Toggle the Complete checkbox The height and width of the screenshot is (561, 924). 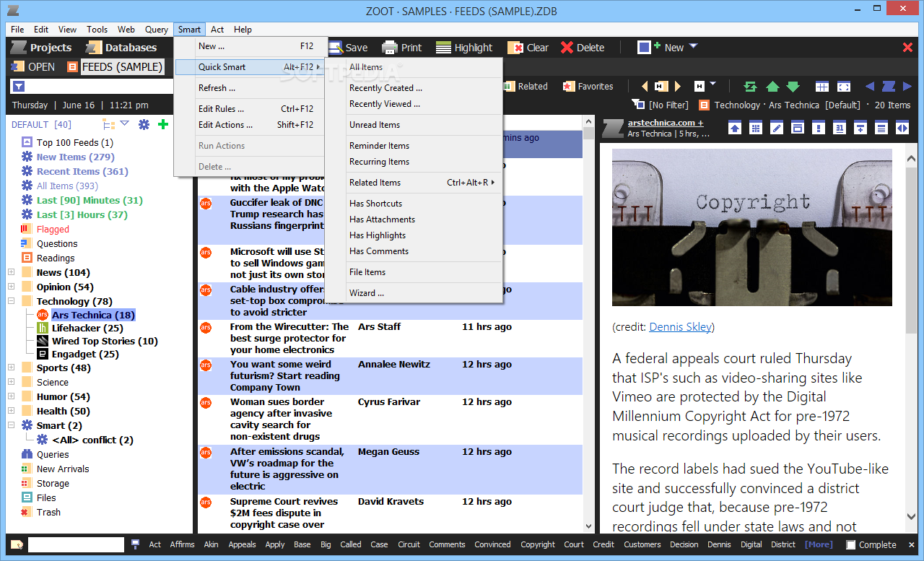point(851,544)
